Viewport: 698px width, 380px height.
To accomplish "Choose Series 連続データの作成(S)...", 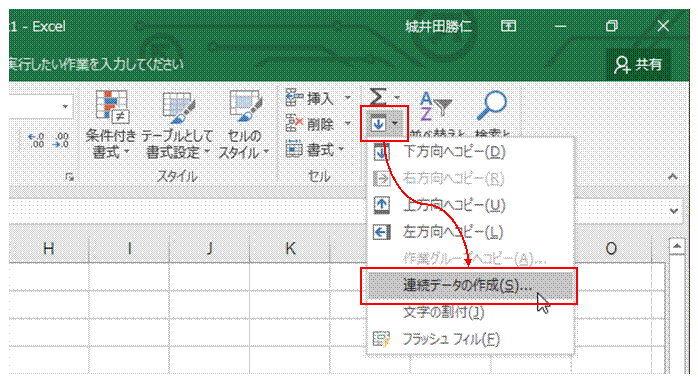I will click(x=470, y=285).
